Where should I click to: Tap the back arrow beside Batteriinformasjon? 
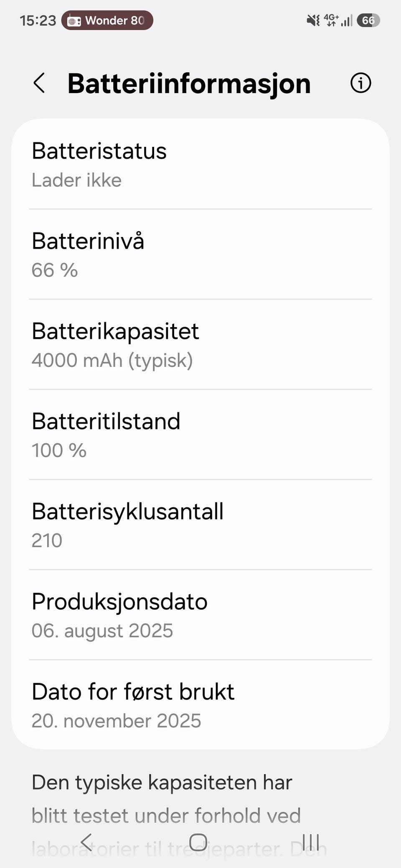click(39, 83)
